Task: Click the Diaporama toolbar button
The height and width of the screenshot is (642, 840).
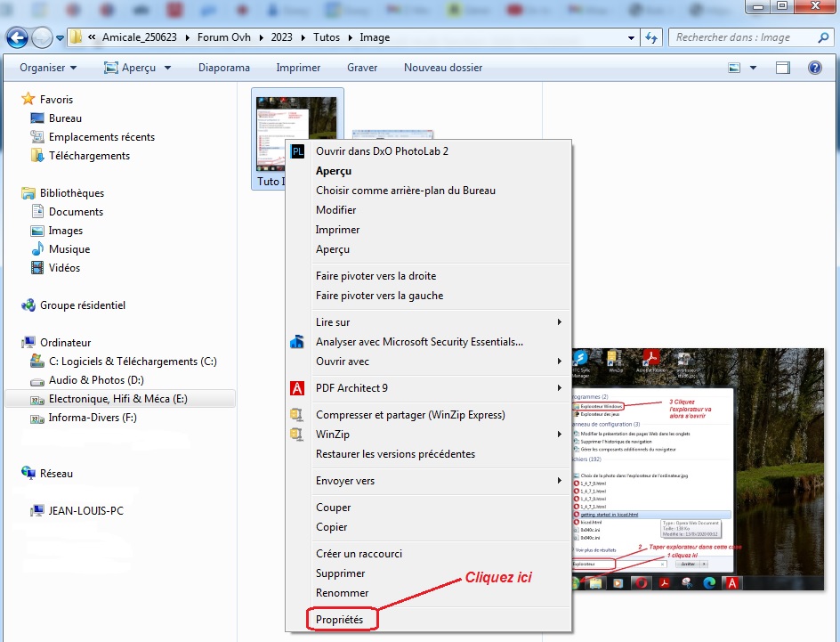Action: pyautogui.click(x=223, y=68)
